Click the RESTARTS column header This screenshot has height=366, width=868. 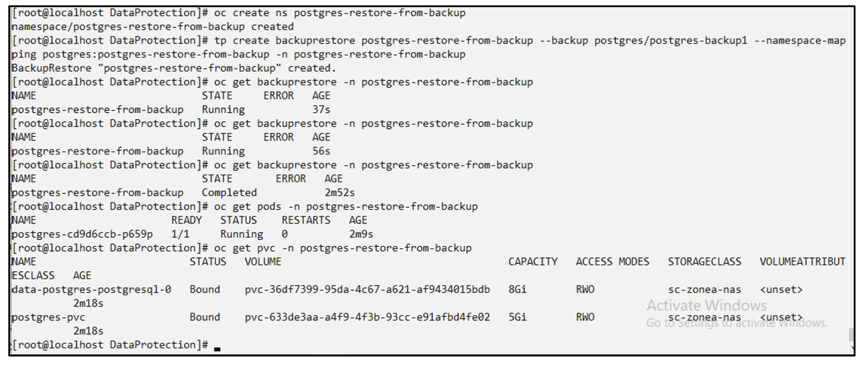click(x=306, y=220)
